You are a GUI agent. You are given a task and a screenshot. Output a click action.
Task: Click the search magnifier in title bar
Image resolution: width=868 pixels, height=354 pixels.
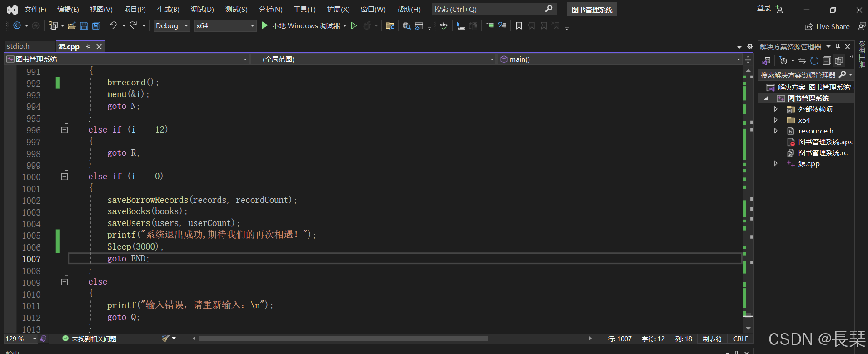click(549, 9)
